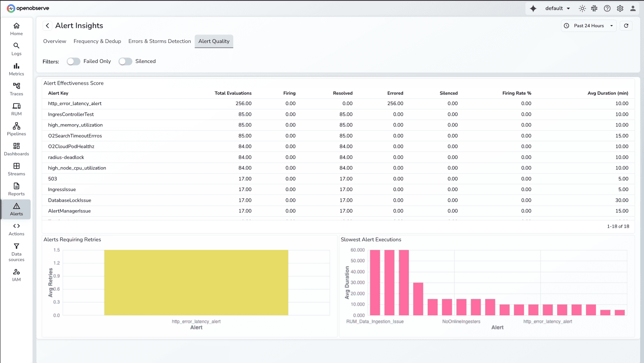Open the Past 24 Hours time range dropdown

[x=589, y=26]
